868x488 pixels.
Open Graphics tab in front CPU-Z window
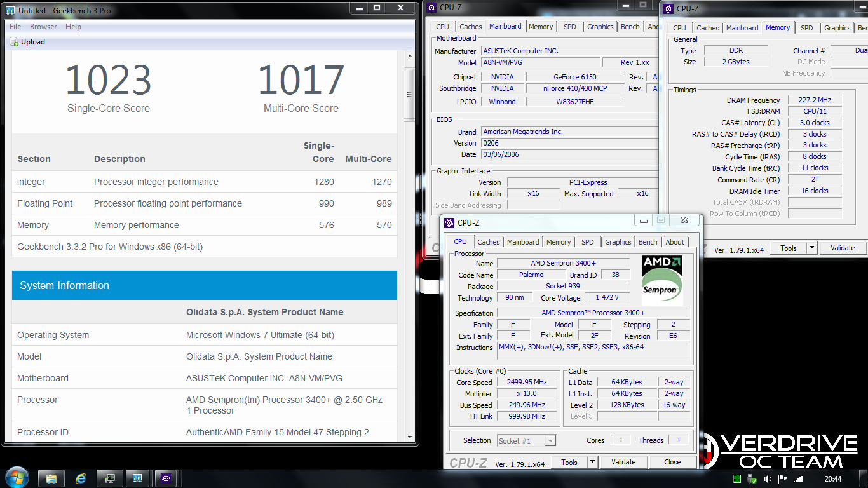click(618, 242)
